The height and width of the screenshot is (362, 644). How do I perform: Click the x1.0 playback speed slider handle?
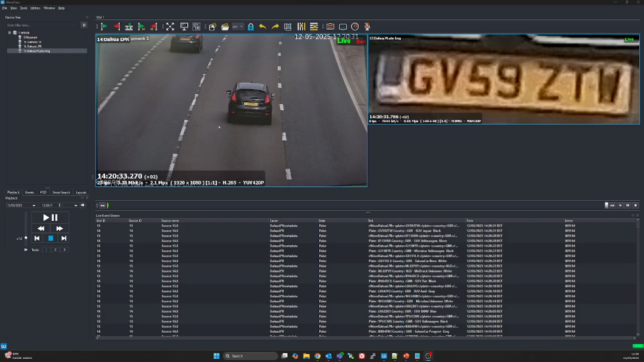26,238
